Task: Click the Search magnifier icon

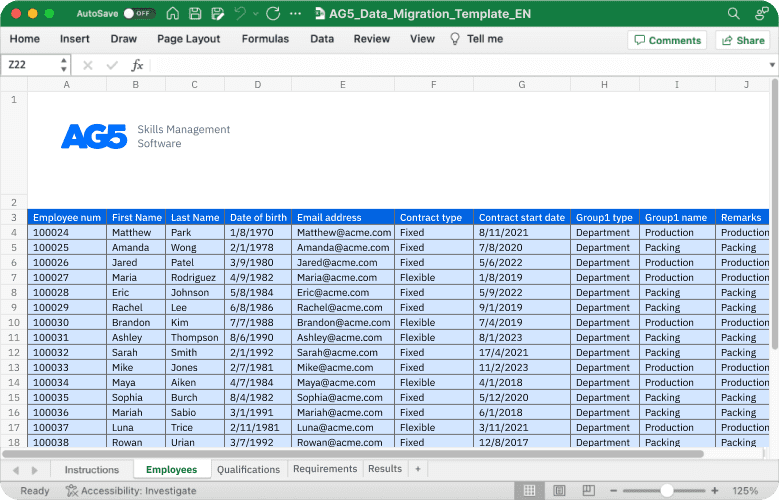Action: [x=734, y=13]
